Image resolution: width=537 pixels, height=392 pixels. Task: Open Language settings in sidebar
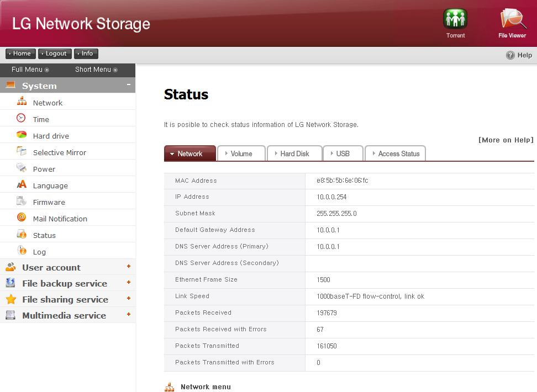[50, 186]
